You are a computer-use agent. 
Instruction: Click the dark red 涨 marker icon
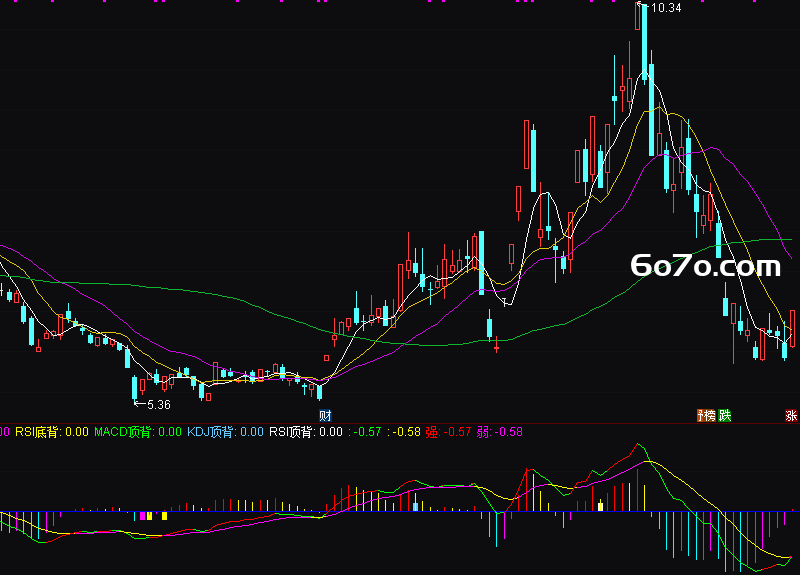[x=791, y=415]
